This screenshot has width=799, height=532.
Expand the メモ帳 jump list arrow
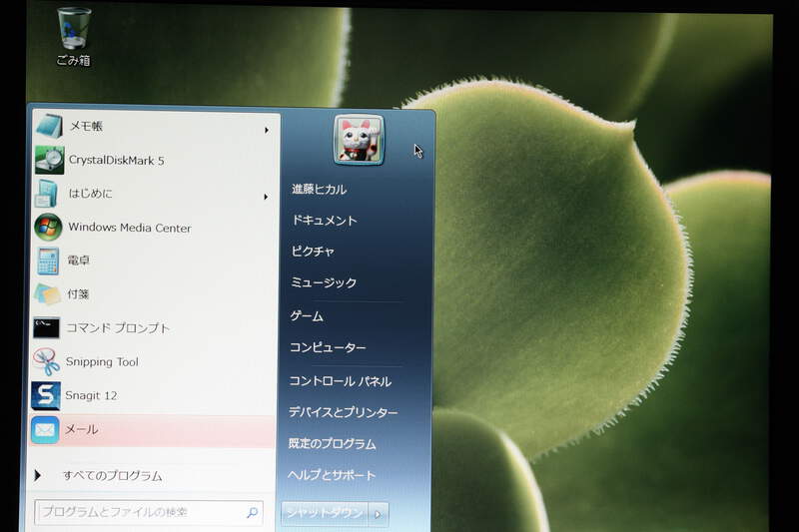(x=266, y=131)
